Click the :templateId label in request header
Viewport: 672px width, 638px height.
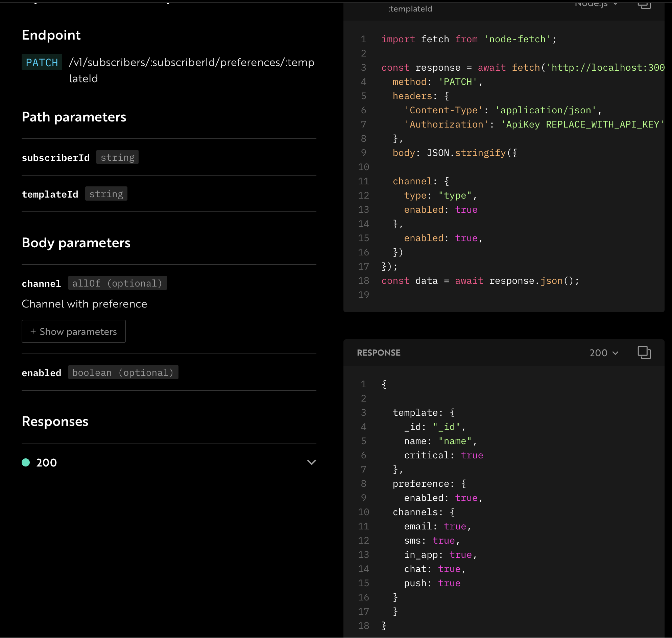coord(410,9)
